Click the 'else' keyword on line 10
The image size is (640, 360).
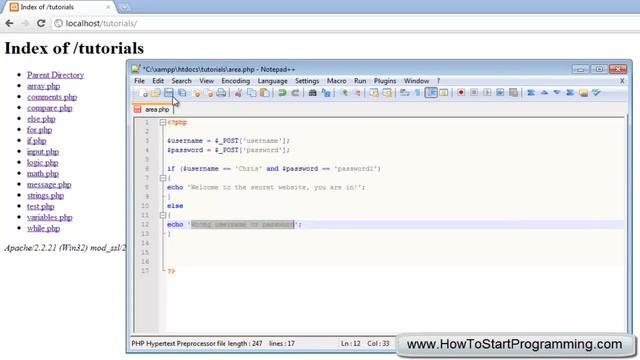click(x=175, y=206)
